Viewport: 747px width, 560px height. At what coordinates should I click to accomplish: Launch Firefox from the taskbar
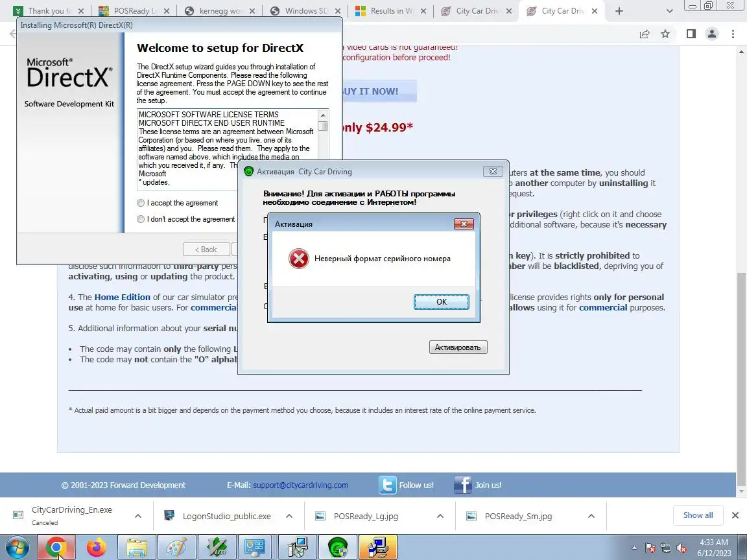point(96,548)
